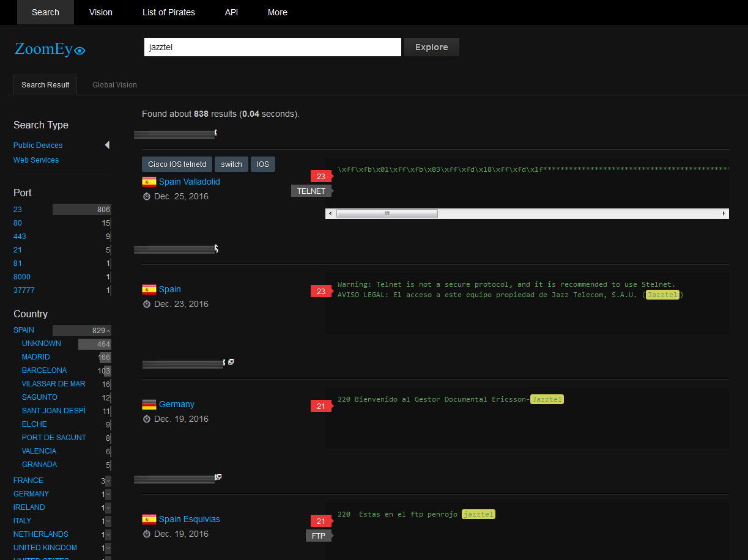Image resolution: width=748 pixels, height=560 pixels.
Task: Open List of Pirates page
Action: pos(169,12)
